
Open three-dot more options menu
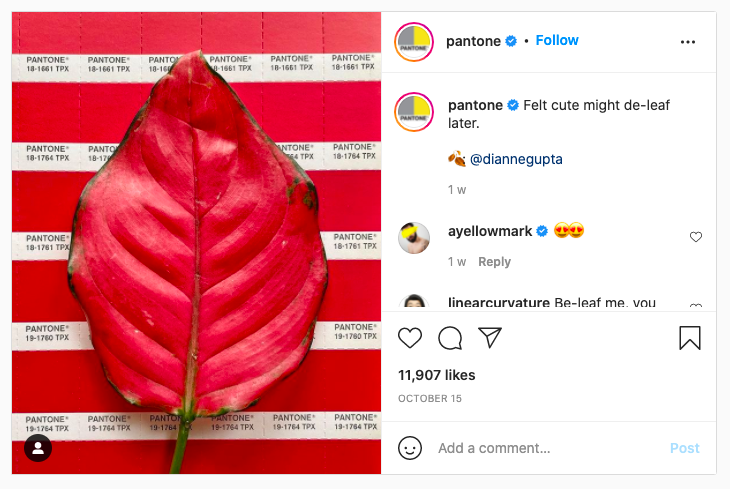coord(687,42)
